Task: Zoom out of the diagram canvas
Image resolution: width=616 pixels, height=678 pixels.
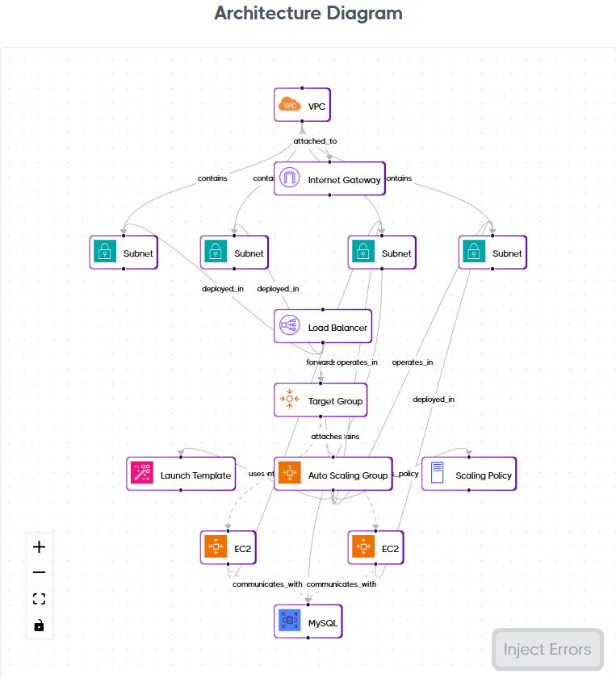Action: pyautogui.click(x=39, y=573)
